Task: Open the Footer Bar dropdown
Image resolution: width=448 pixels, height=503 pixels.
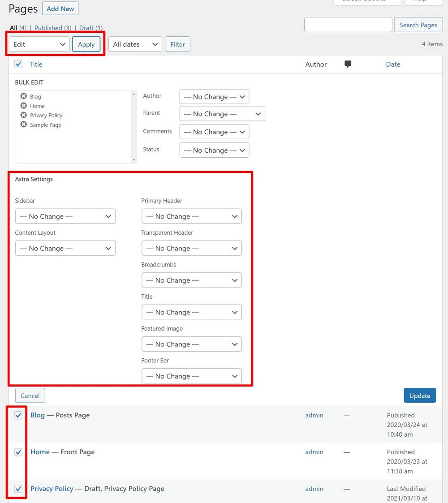Action: pos(192,376)
